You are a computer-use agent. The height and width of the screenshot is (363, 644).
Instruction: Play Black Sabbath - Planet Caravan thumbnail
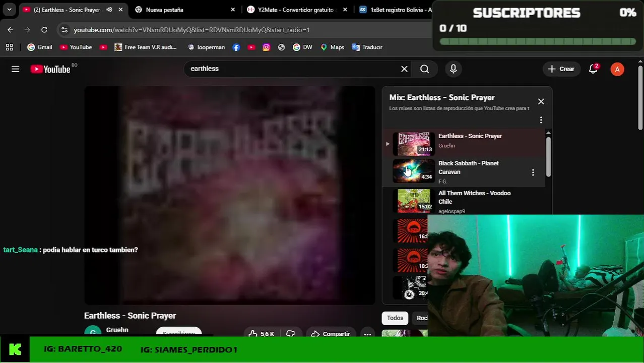tap(413, 170)
